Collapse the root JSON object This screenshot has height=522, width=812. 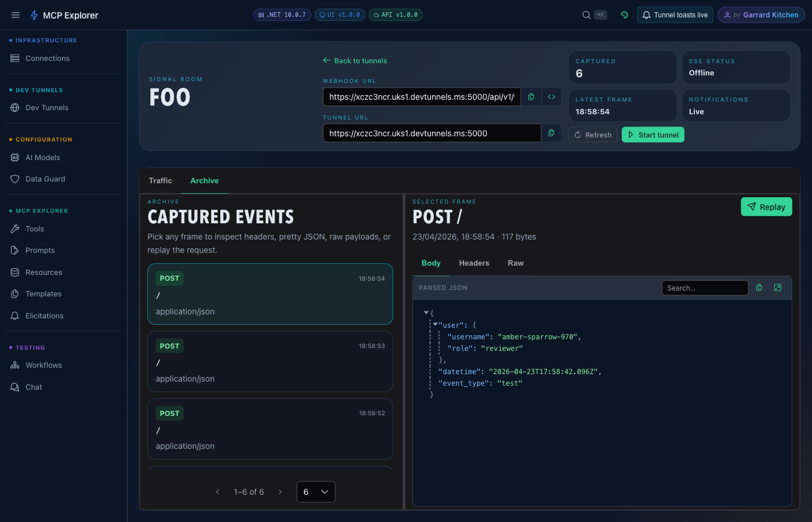[x=426, y=313]
